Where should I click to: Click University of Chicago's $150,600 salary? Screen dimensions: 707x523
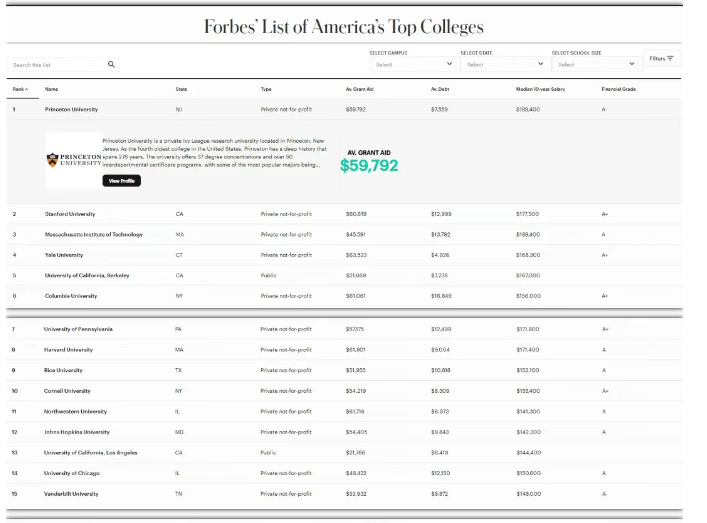[528, 473]
